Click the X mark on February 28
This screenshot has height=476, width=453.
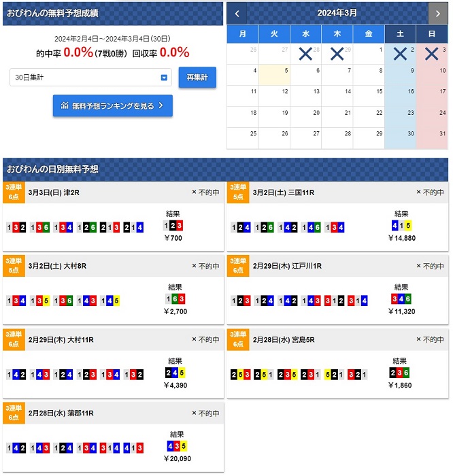tap(305, 54)
